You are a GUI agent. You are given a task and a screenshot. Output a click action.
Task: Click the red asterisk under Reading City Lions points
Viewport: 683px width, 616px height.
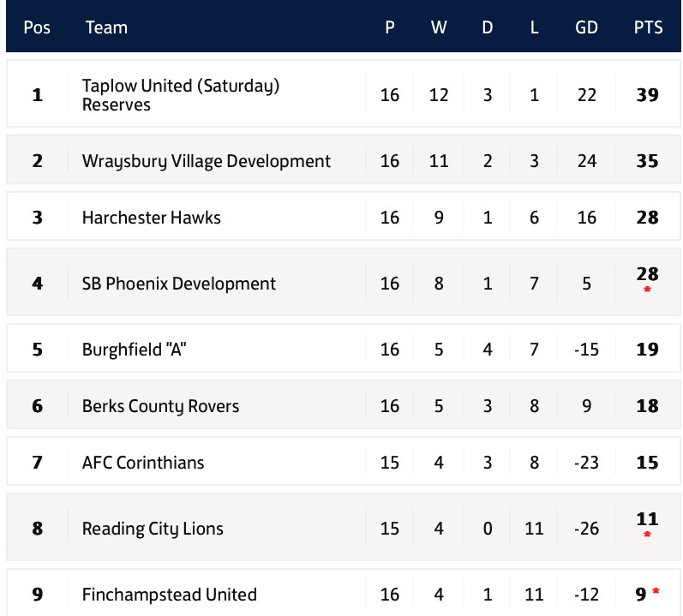pos(647,535)
